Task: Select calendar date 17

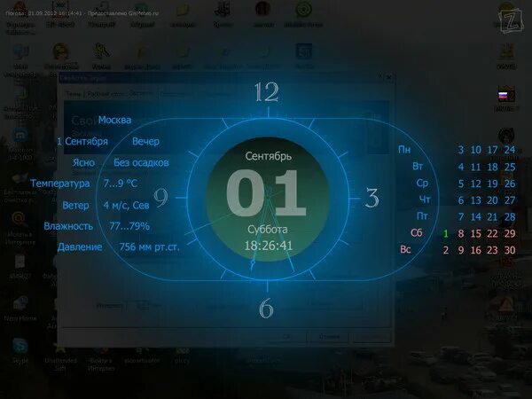Action: 492,150
